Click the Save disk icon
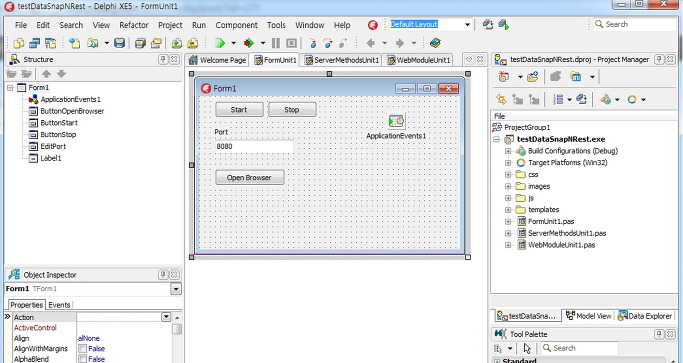 [x=119, y=43]
